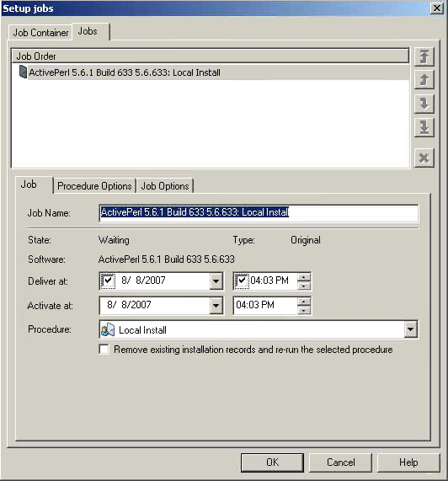Move job to top of order
The height and width of the screenshot is (481, 448).
[424, 56]
